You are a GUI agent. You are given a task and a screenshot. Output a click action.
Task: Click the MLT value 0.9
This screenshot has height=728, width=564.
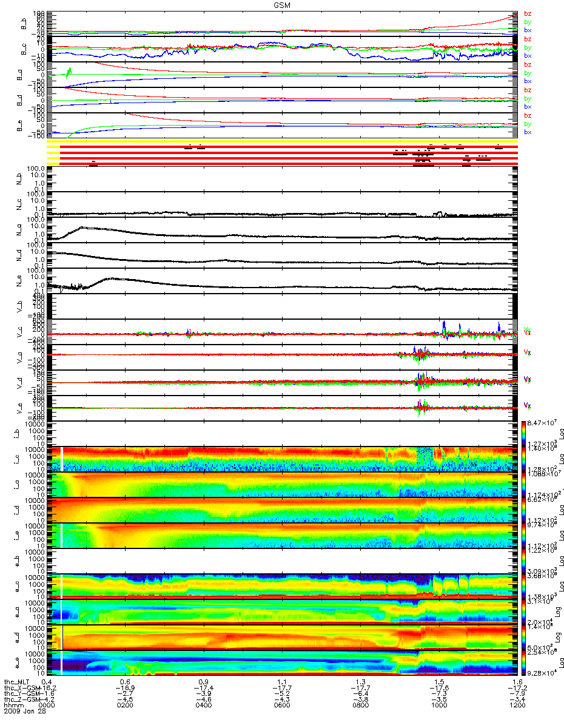[x=204, y=681]
